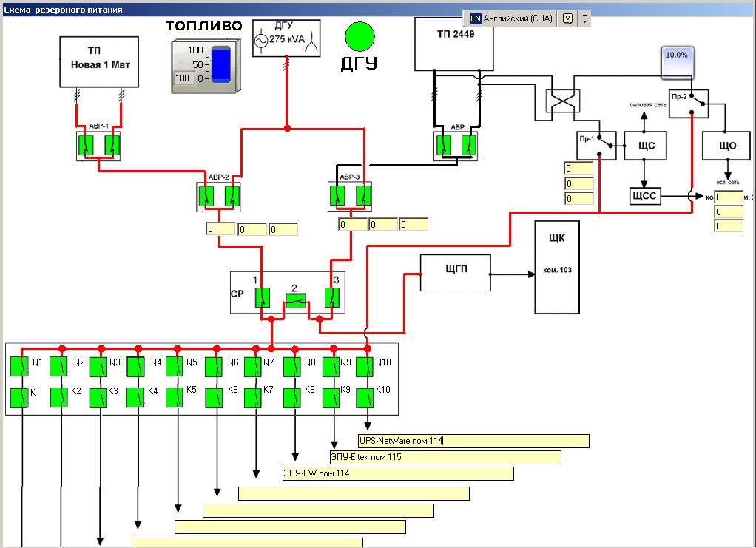Screen dimensions: 756x548
Task: Click the right АВР-3 breaker
Action: coord(363,195)
